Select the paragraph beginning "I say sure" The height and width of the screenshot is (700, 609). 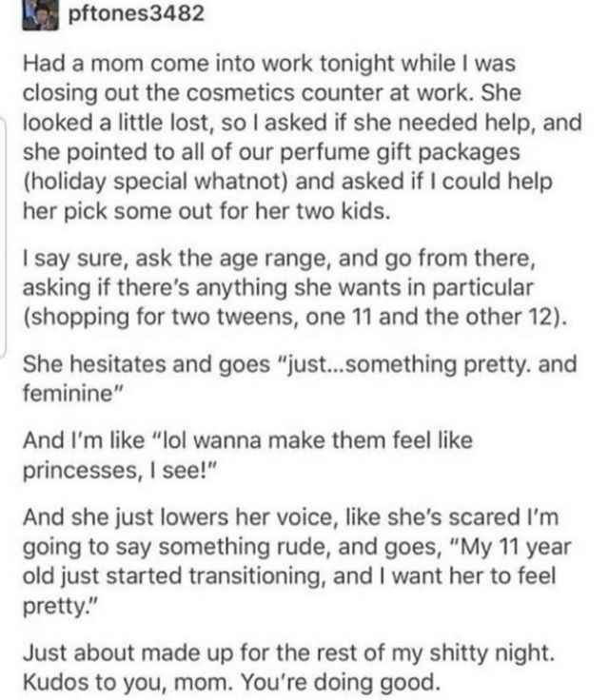[296, 287]
